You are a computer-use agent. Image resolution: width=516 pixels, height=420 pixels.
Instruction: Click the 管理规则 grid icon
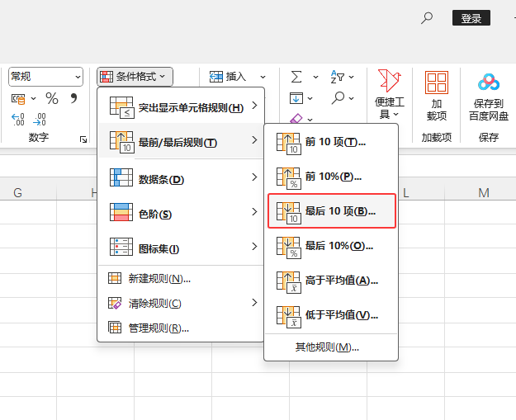[x=115, y=328]
